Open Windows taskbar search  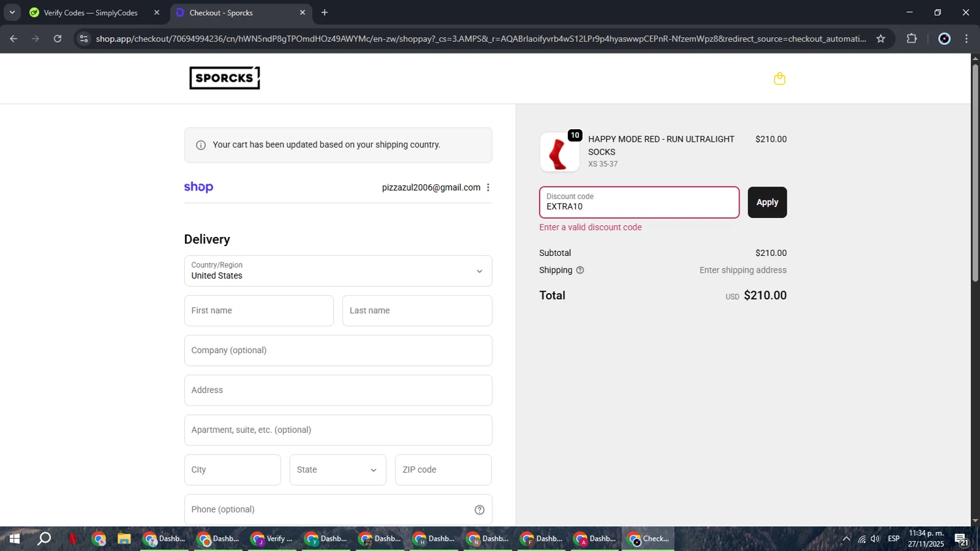click(44, 539)
